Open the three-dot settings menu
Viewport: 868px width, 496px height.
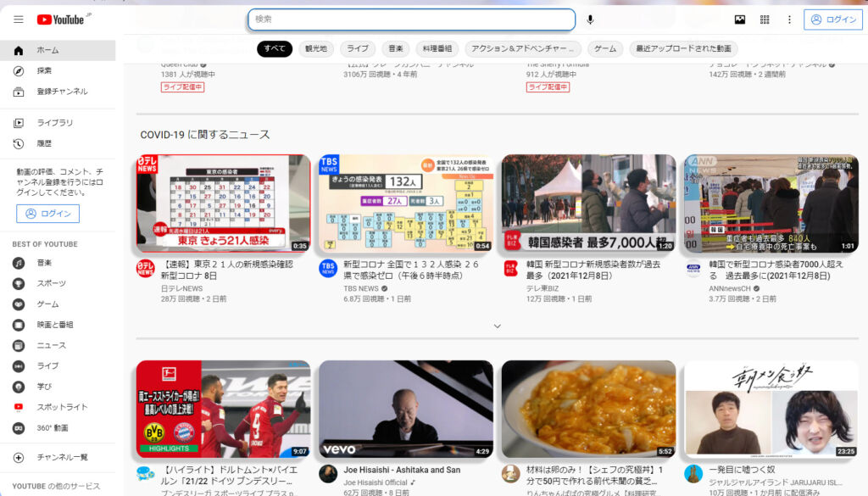789,20
